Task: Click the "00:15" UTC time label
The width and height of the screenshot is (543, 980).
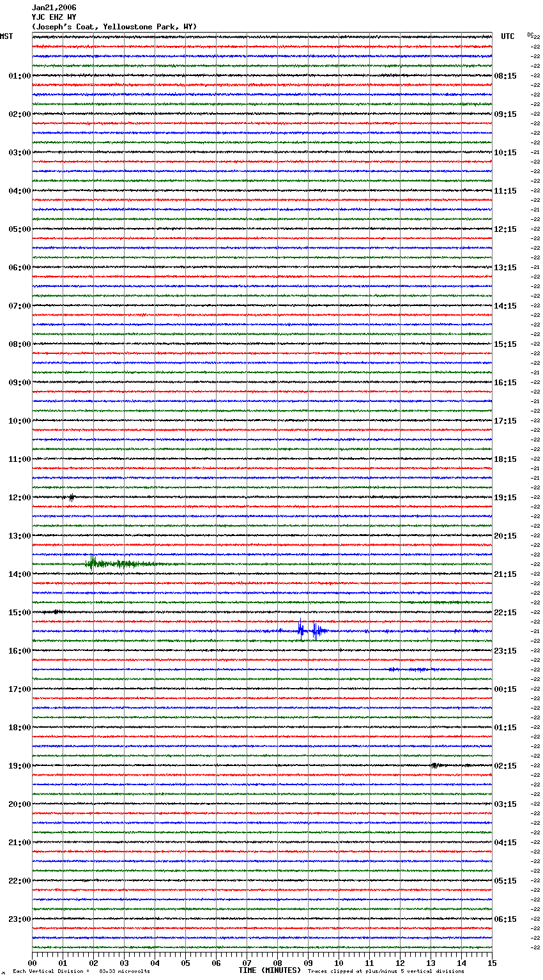Action: pyautogui.click(x=505, y=689)
